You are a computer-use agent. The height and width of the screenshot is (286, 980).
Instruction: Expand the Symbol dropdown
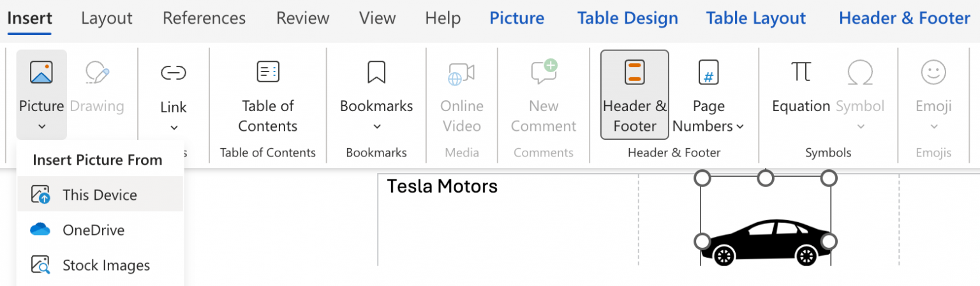coord(860,126)
